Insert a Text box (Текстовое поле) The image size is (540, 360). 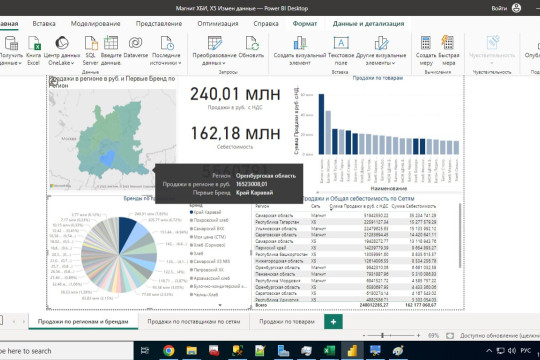(x=341, y=50)
